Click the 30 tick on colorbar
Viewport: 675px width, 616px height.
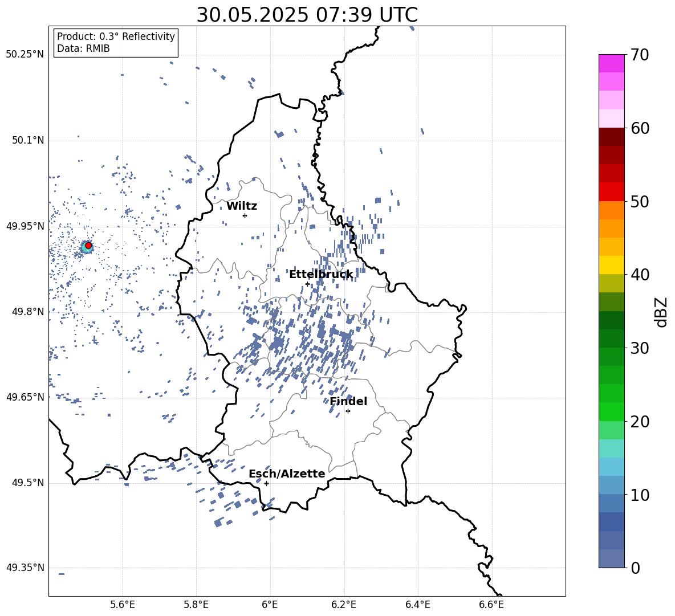click(x=639, y=348)
